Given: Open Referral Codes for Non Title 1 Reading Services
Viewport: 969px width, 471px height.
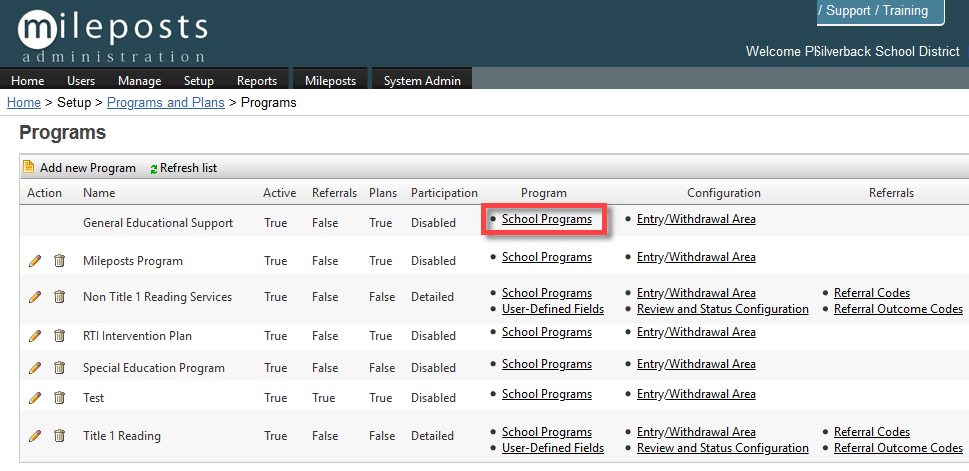Looking at the screenshot, I should point(872,293).
